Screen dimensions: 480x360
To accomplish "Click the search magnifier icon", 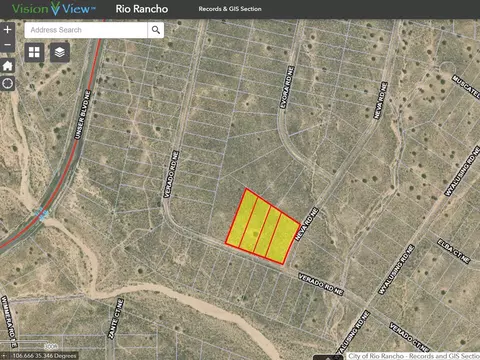I will coord(156,30).
